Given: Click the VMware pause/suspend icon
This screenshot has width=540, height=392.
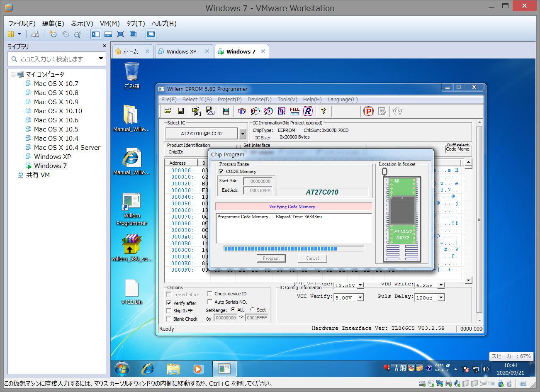Looking at the screenshot, I should [11, 34].
